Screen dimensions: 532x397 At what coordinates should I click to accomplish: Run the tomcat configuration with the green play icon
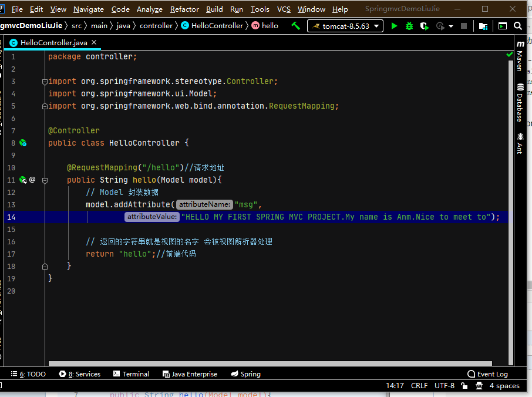pyautogui.click(x=394, y=26)
